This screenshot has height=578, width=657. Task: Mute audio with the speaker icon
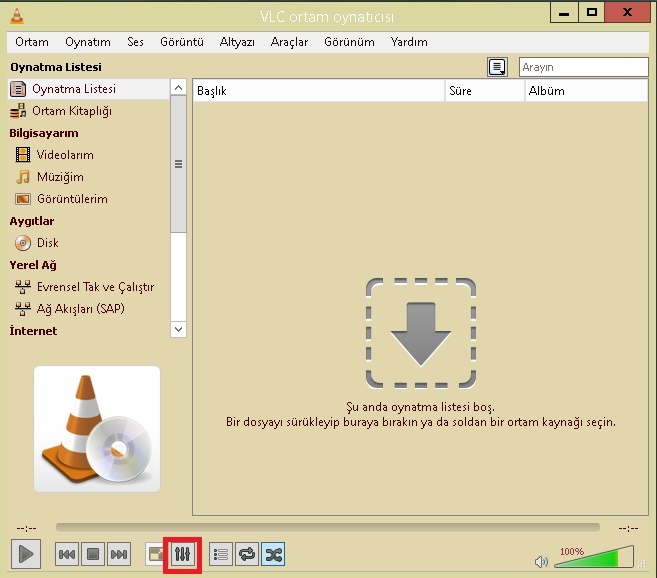click(541, 561)
